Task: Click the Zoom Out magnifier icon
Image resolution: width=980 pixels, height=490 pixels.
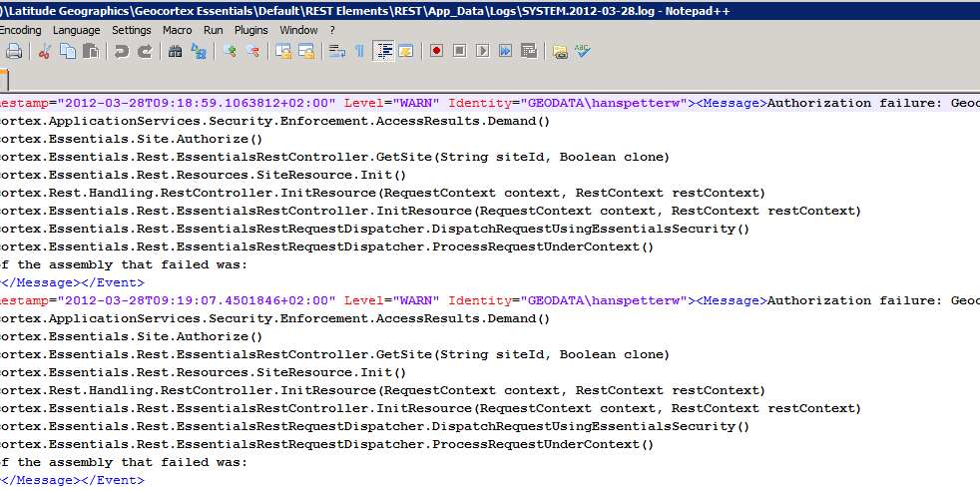Action: pyautogui.click(x=252, y=51)
